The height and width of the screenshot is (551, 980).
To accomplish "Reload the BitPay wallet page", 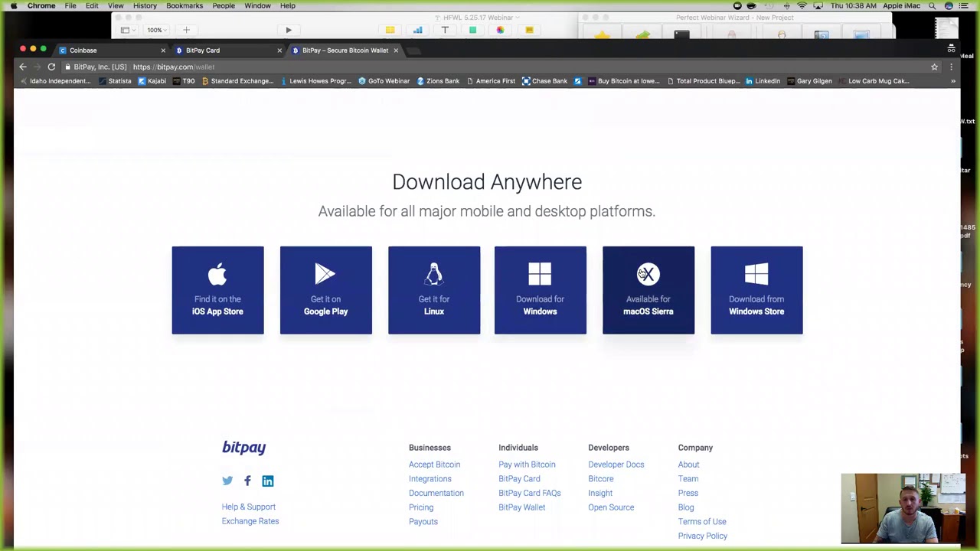I will (51, 67).
